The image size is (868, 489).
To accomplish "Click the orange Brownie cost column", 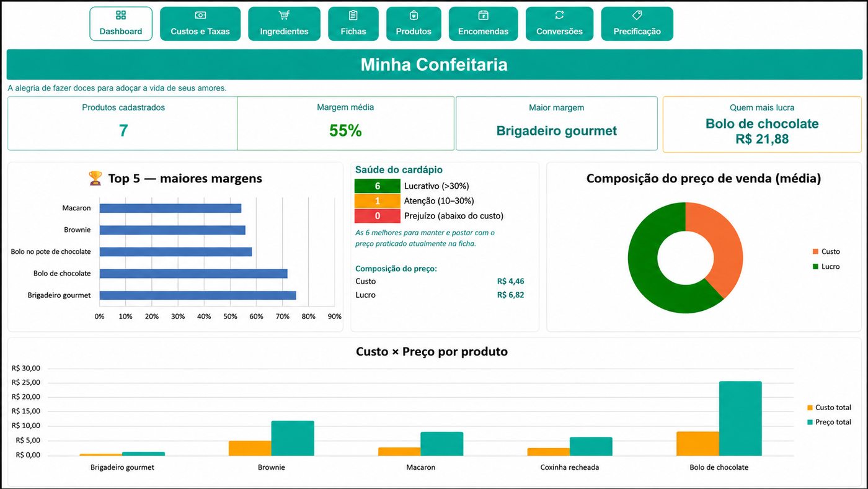I will pos(250,448).
